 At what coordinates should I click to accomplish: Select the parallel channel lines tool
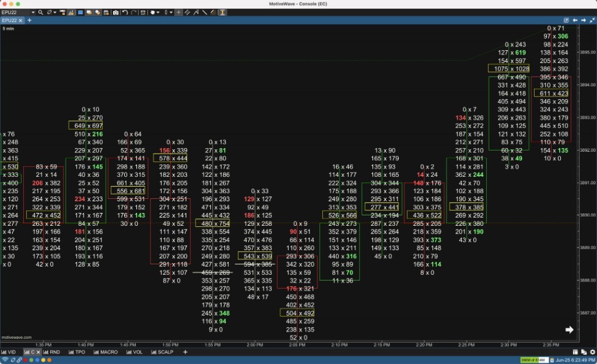[x=187, y=12]
